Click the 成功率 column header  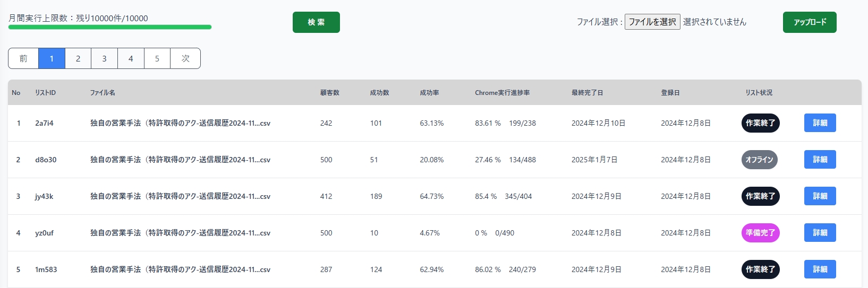tap(429, 93)
